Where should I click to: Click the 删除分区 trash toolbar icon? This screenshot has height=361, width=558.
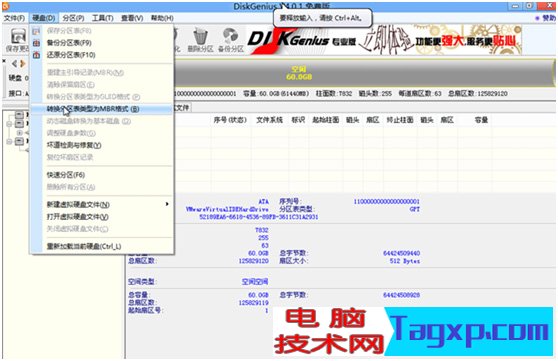coord(200,40)
